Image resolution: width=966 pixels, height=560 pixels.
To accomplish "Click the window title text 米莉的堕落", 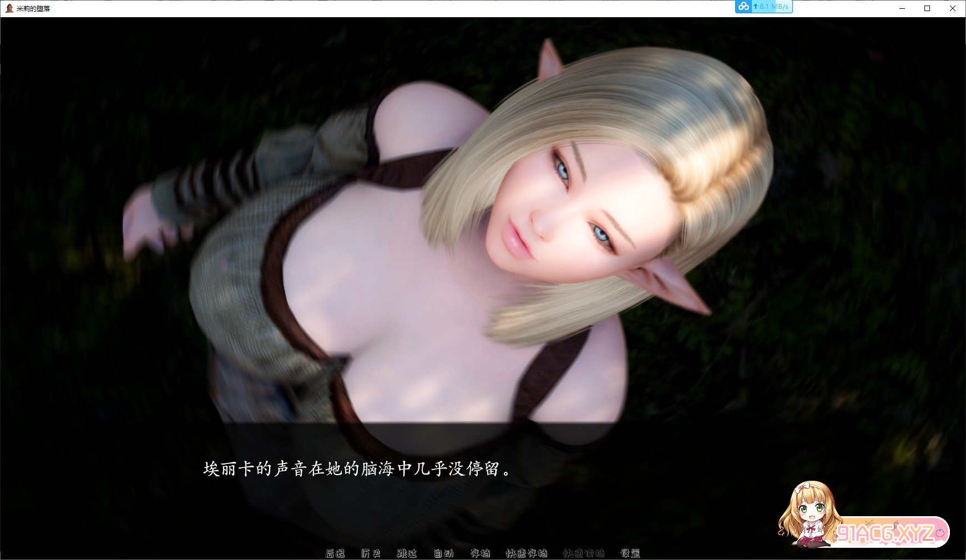I will [33, 9].
